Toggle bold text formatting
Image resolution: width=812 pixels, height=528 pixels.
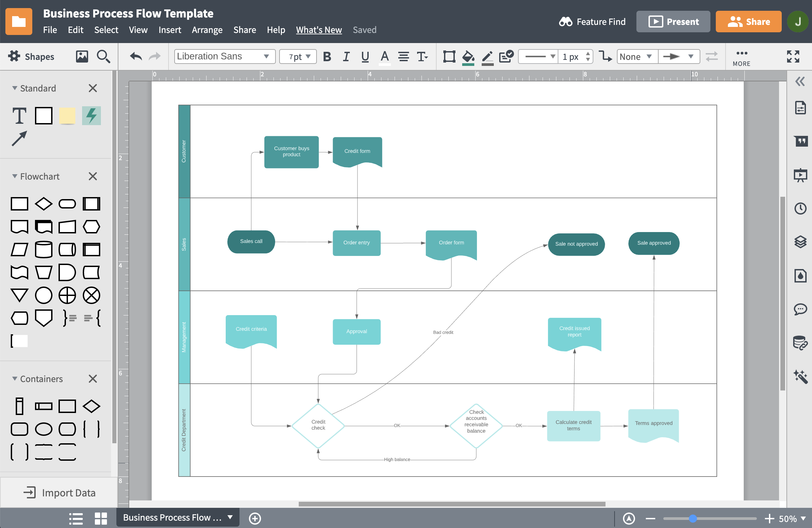coord(327,56)
